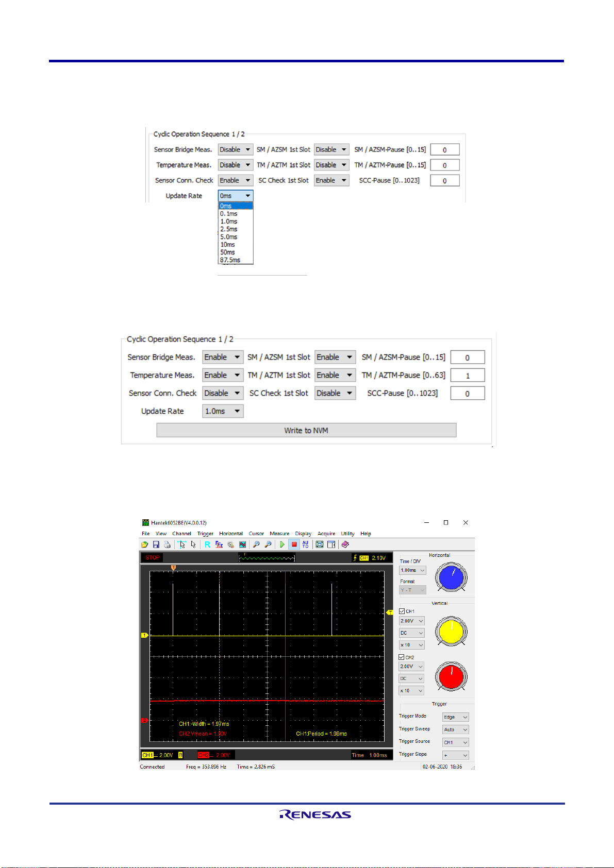Open Sensor Conn. Check dropdown showing Disable
The width and height of the screenshot is (614, 868).
click(x=223, y=393)
